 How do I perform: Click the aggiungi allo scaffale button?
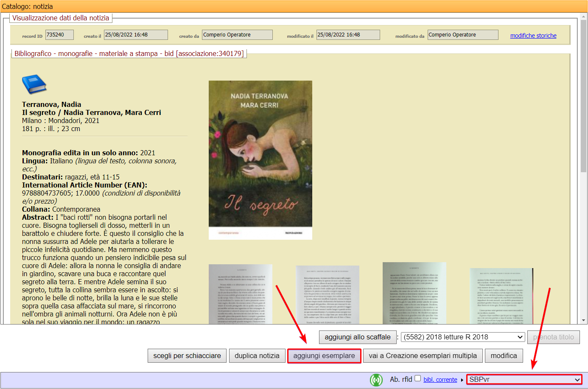(x=357, y=337)
